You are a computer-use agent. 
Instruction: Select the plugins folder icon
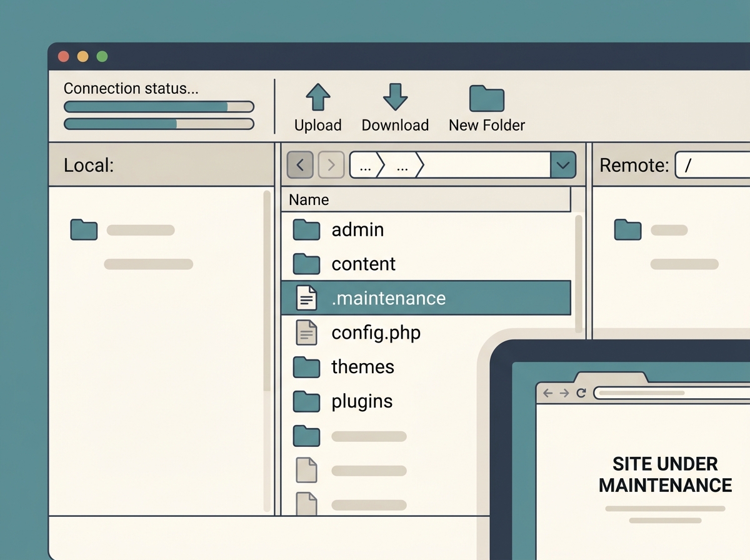tap(306, 401)
